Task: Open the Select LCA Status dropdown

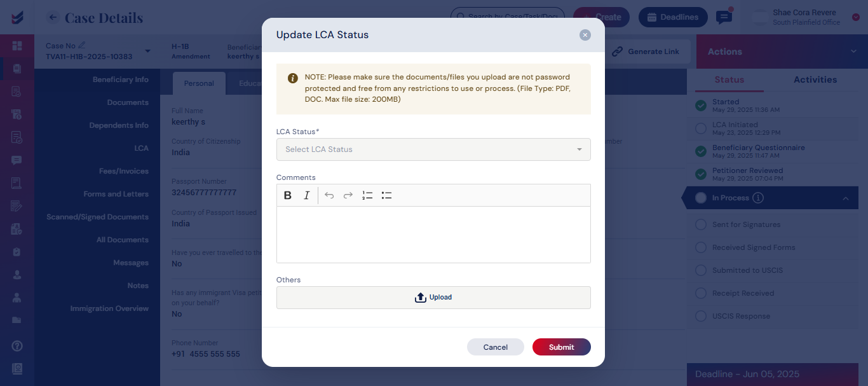Action: tap(433, 149)
